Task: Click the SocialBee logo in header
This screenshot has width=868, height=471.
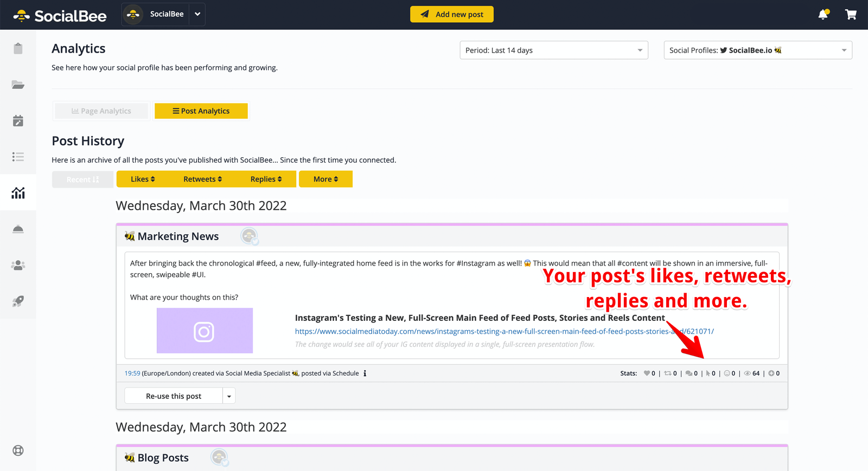Action: (x=60, y=16)
